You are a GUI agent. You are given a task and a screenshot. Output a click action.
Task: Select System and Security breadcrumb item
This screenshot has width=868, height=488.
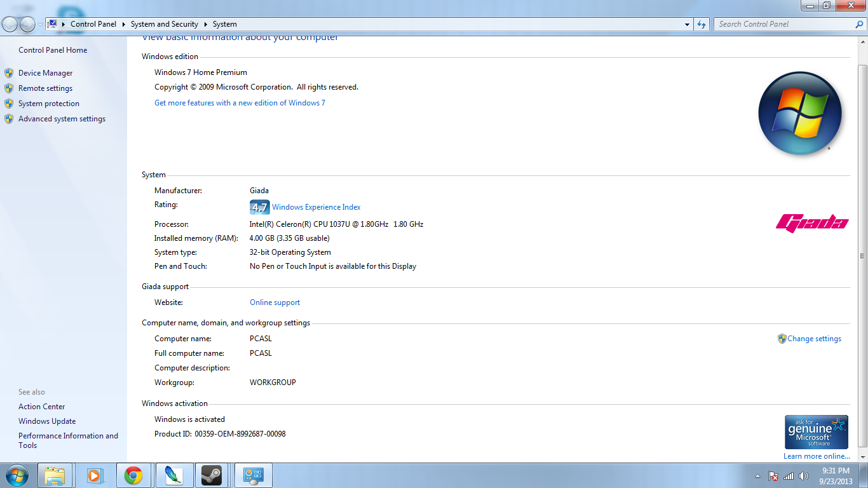[164, 24]
